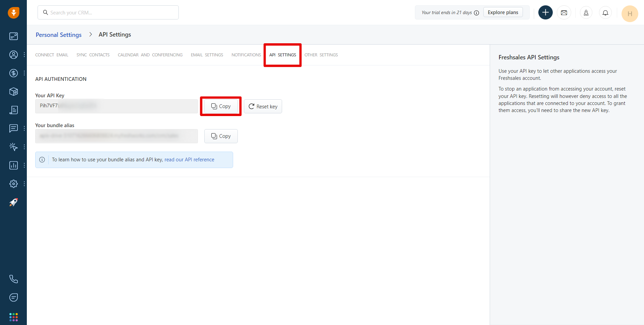The image size is (644, 325).
Task: Open the Deals dollar icon in sidebar
Action: 13,73
